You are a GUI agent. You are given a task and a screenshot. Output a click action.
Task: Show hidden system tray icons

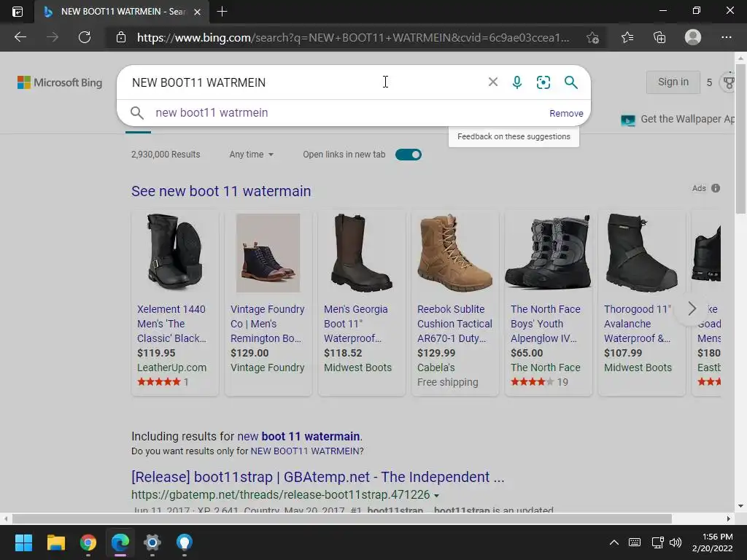pos(614,542)
